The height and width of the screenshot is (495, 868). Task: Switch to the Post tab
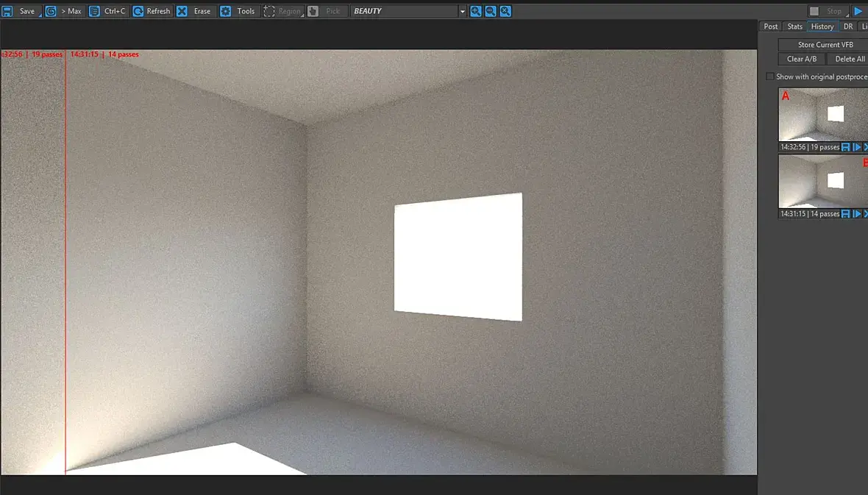771,26
